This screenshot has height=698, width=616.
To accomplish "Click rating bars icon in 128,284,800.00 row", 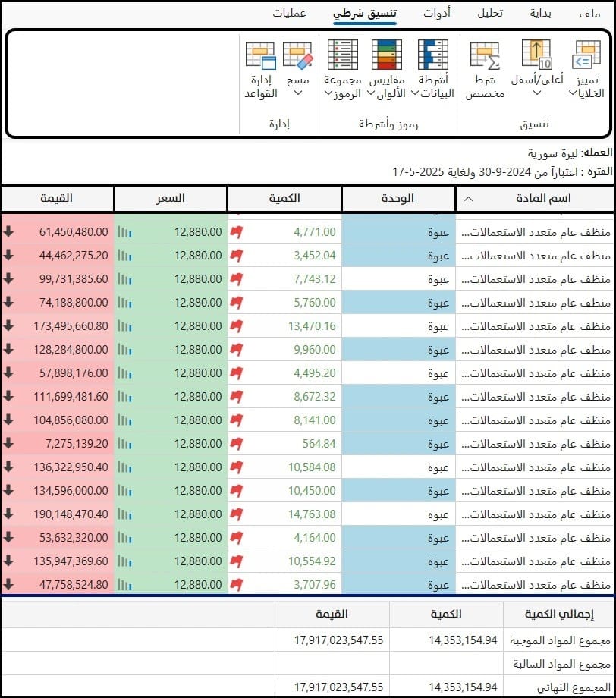I will coord(124,350).
